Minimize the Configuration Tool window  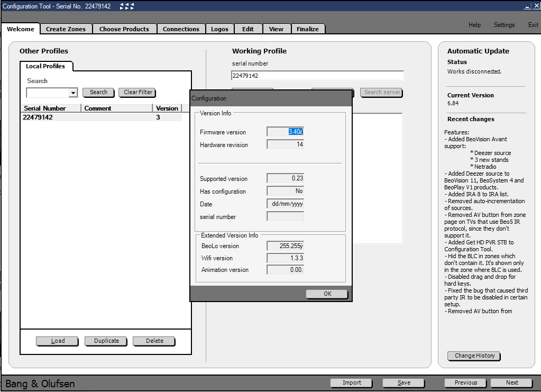[527, 6]
